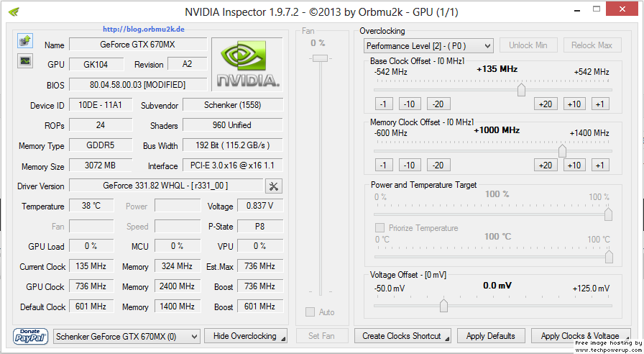Open driver profile settings wrench icon
644x354 pixels.
pyautogui.click(x=274, y=186)
